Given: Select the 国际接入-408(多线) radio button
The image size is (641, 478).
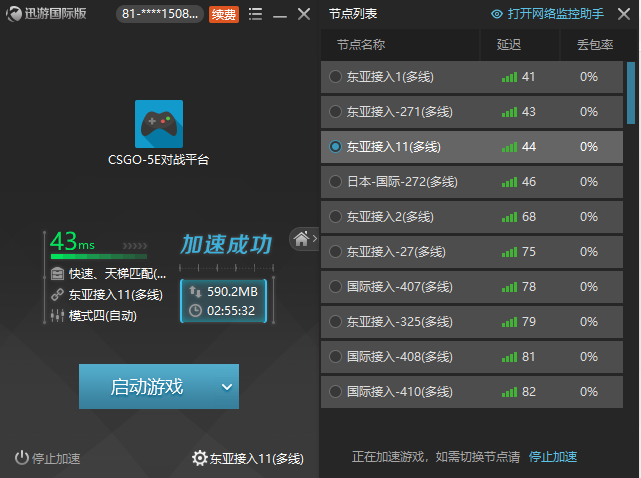Looking at the screenshot, I should 335,357.
